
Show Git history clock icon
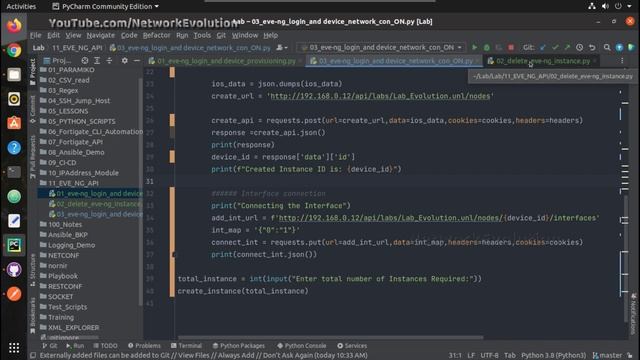(x=580, y=47)
